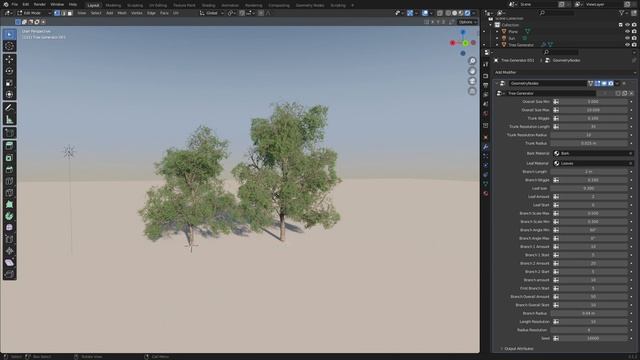Screen dimensions: 640x360
Task: Toggle Collection visibility eye icon
Action: (x=627, y=25)
